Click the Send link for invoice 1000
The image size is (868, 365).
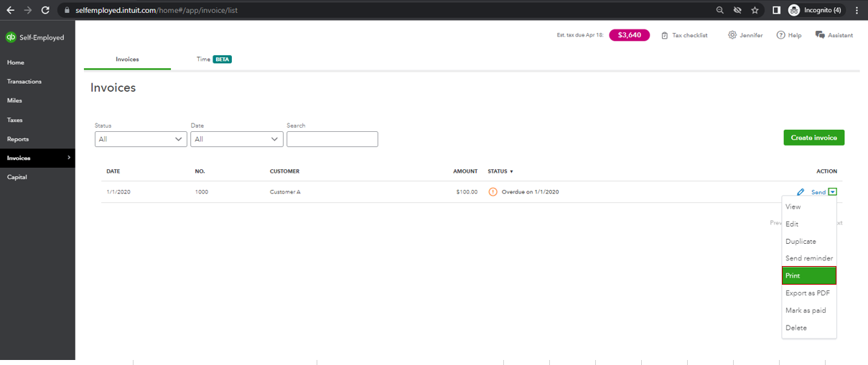click(x=818, y=192)
